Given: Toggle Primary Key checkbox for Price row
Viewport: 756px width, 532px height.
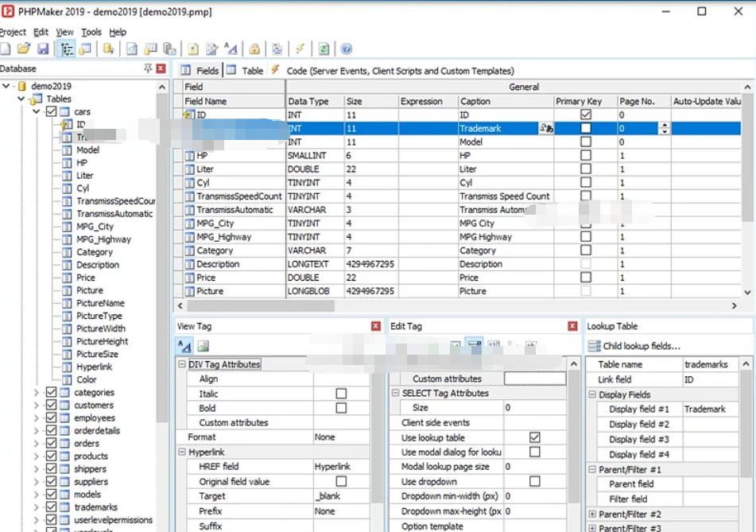Looking at the screenshot, I should tap(585, 278).
